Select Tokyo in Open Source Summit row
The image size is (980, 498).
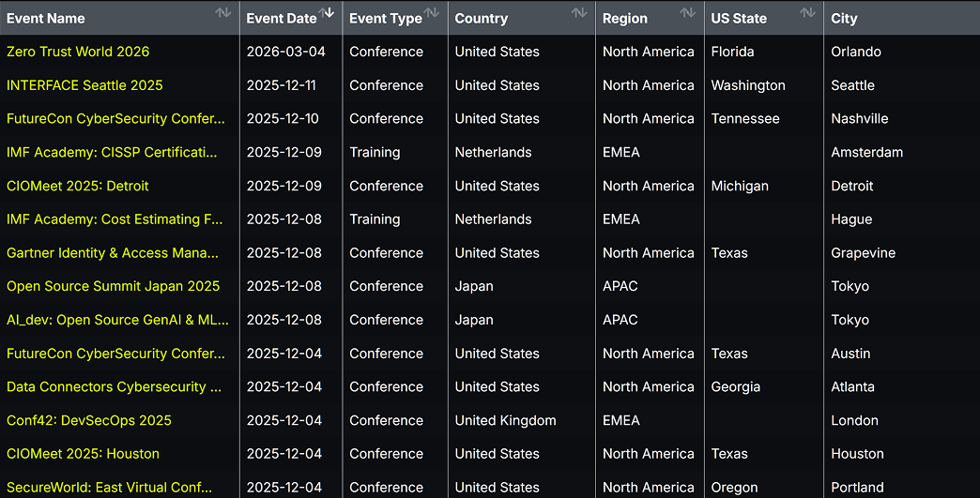(850, 286)
